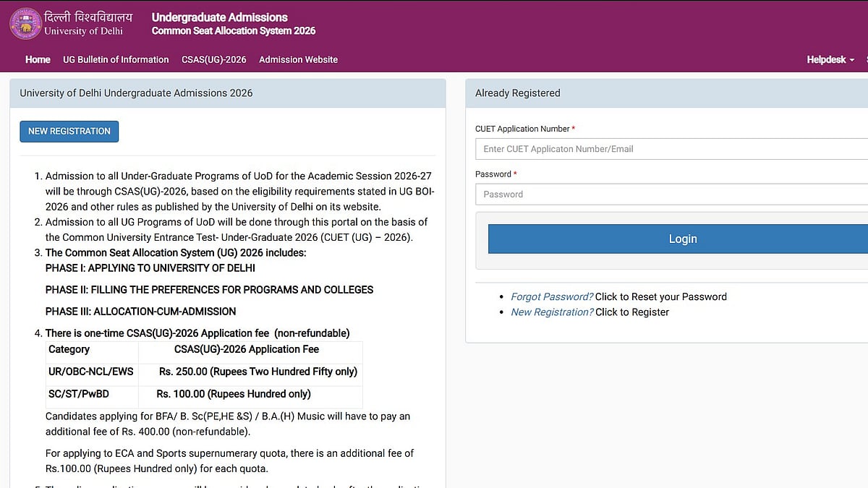Click the 'CUET Application Number' field label

click(x=522, y=129)
